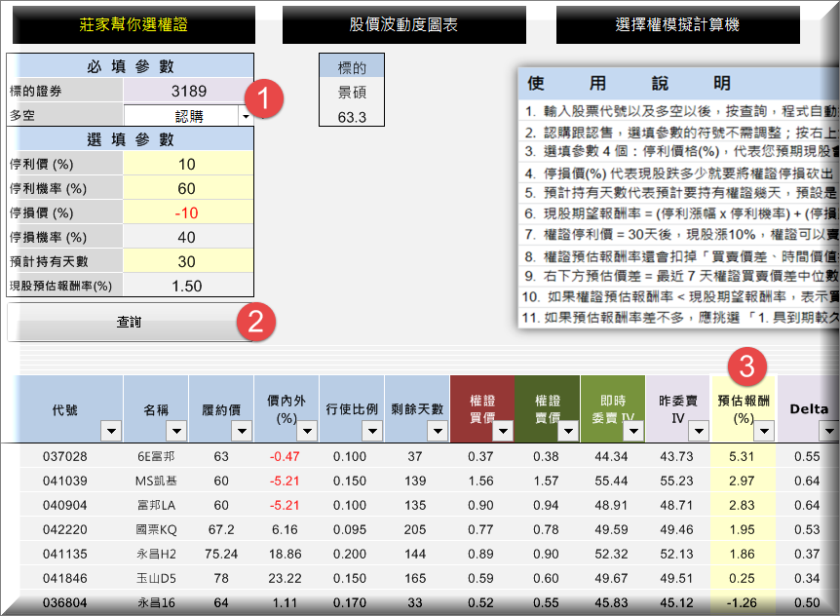Click the 剩餘天數 value 205
This screenshot has height=616, width=840.
415,530
